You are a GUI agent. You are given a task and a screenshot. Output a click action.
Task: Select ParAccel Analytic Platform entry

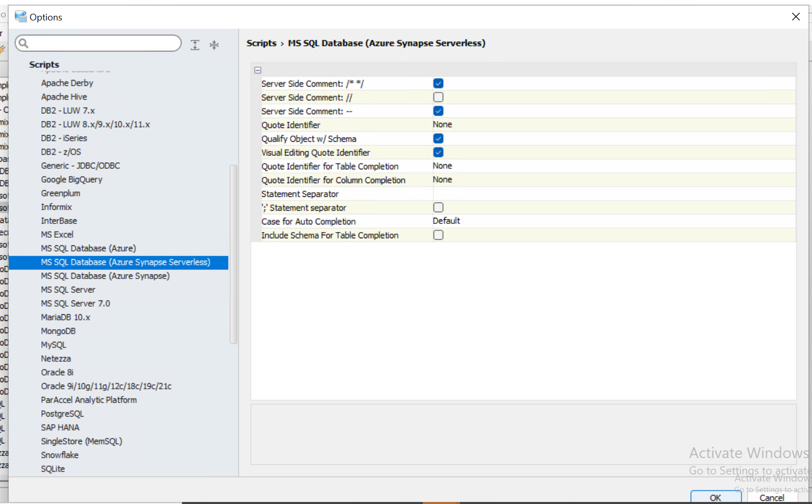89,400
